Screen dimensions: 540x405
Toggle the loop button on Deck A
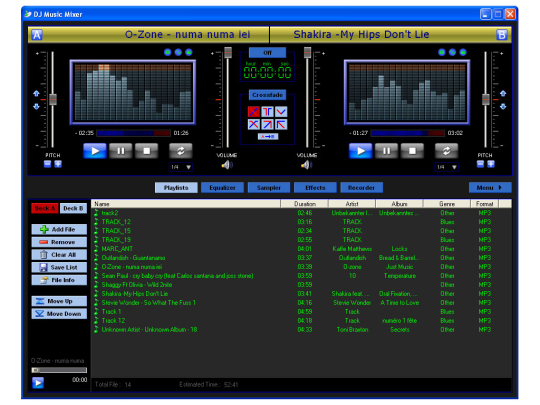pyautogui.click(x=180, y=151)
